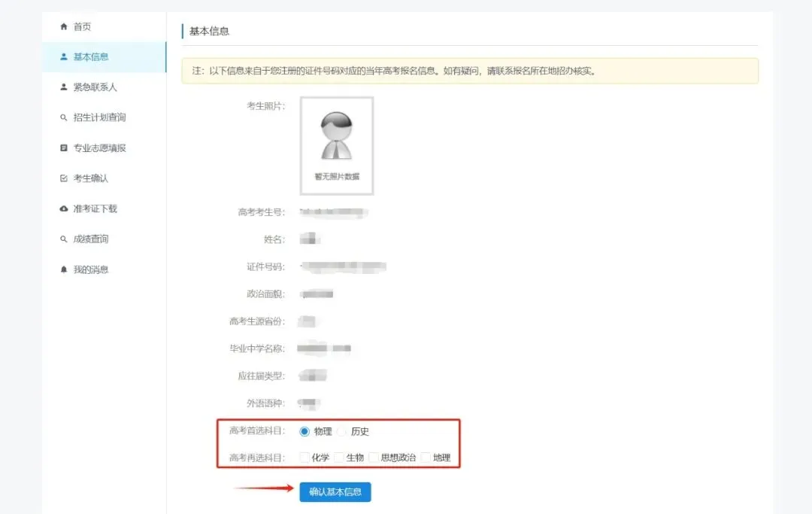Check the 生物 subject box

coord(338,456)
